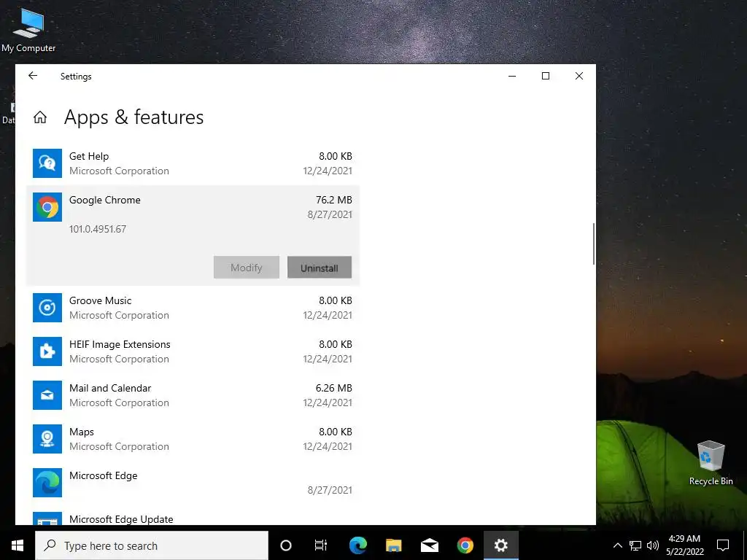
Task: Click the Maps app icon
Action: 47,439
